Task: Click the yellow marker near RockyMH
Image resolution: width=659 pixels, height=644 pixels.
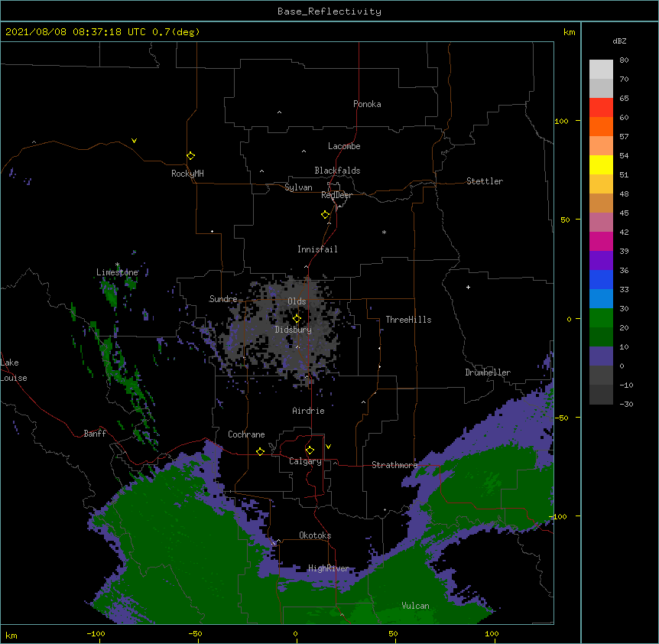Action: 190,155
